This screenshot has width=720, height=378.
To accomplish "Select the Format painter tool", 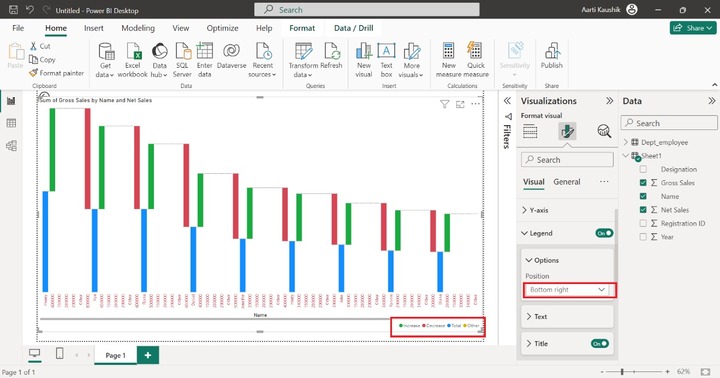I will tap(56, 73).
